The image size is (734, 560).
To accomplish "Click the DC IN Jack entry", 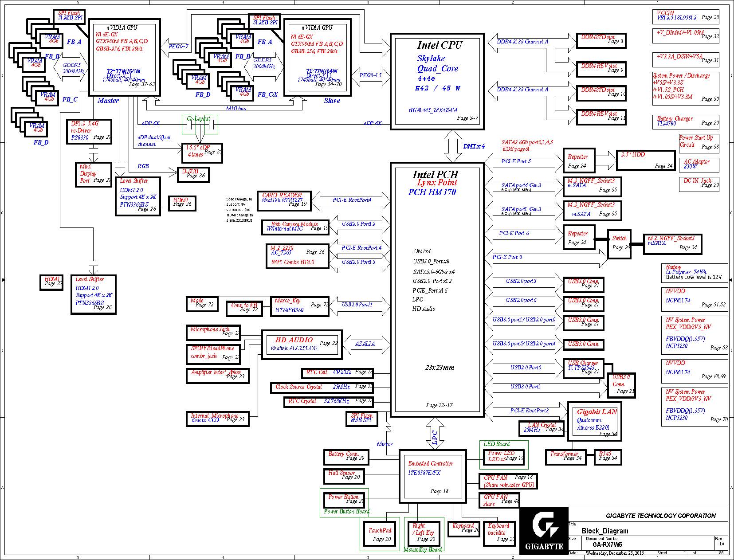I will (699, 184).
